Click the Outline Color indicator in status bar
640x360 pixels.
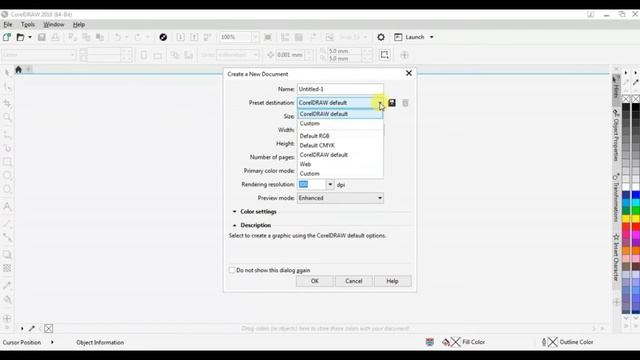pos(568,342)
